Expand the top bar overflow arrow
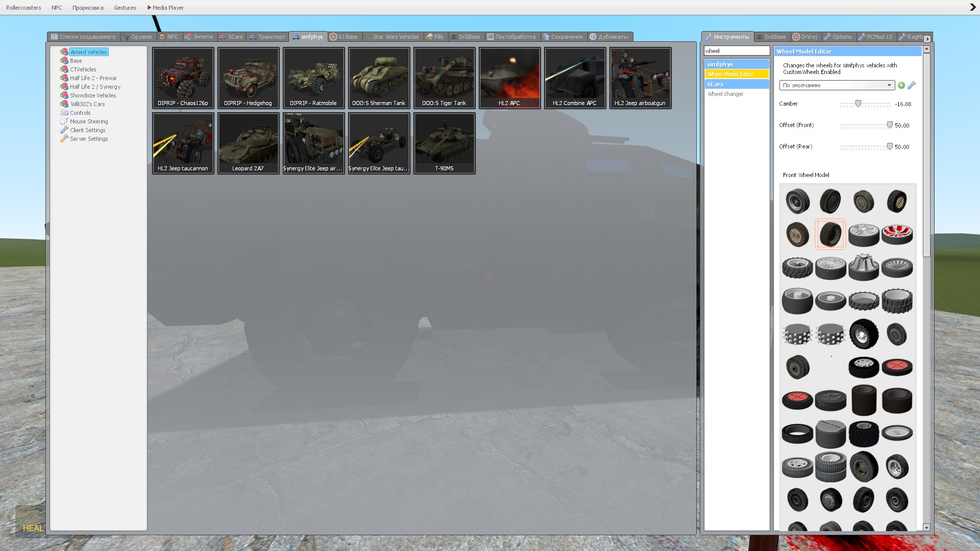980x551 pixels. point(972,8)
